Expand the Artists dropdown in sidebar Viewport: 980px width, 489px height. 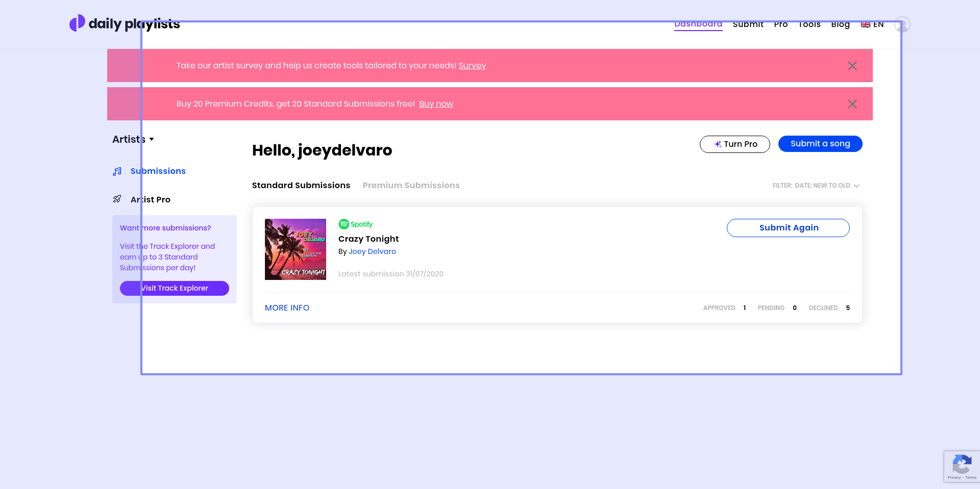tap(133, 139)
